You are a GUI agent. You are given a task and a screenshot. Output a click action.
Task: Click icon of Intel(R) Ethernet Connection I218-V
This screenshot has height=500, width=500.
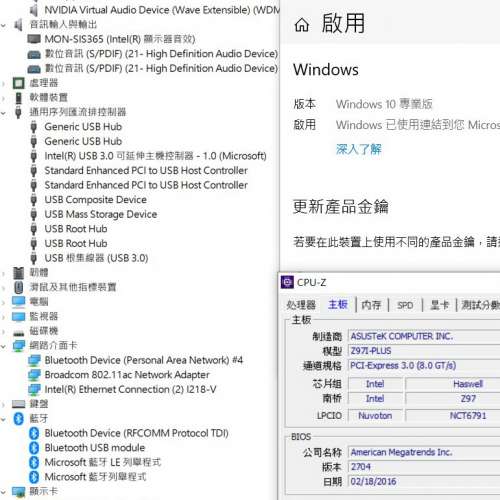point(34,389)
